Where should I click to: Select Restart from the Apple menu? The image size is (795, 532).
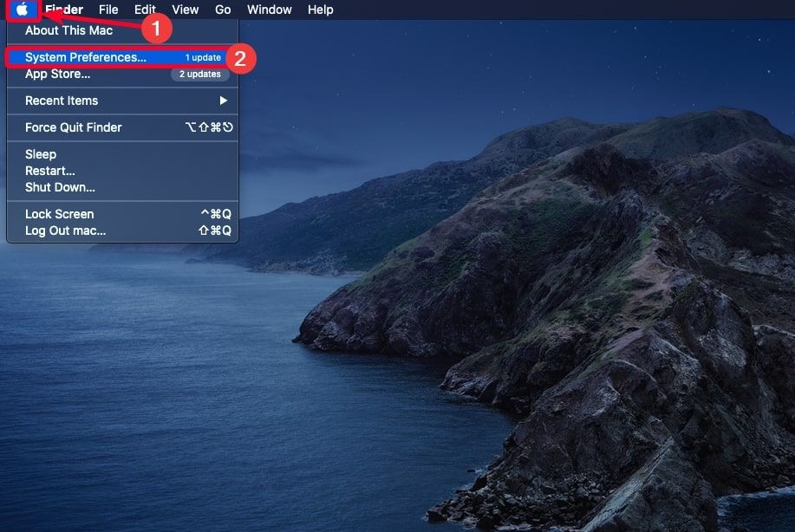point(50,170)
